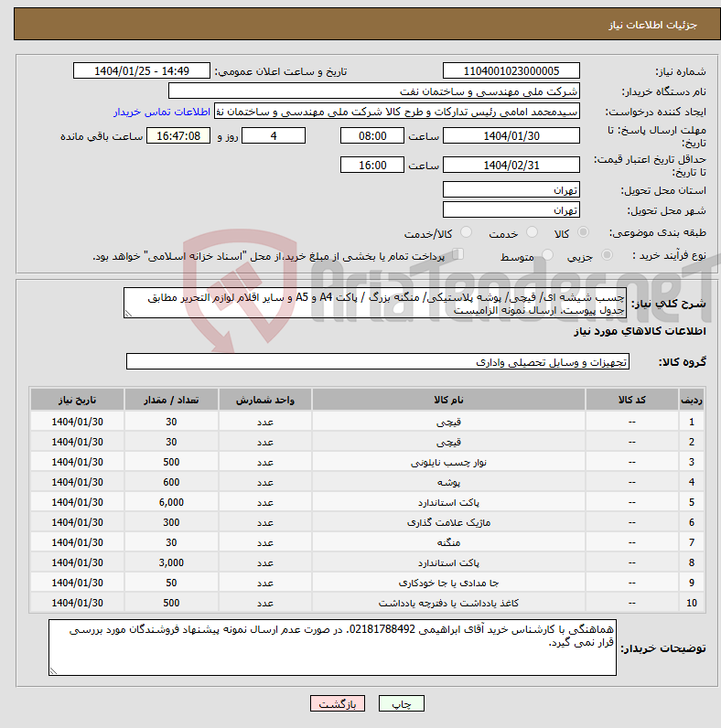Click the validity time 16:00 field
This screenshot has width=721, height=728.
pyautogui.click(x=372, y=166)
